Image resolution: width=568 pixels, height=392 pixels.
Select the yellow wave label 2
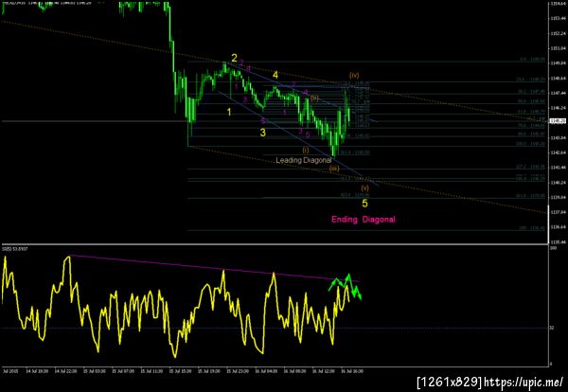(235, 58)
